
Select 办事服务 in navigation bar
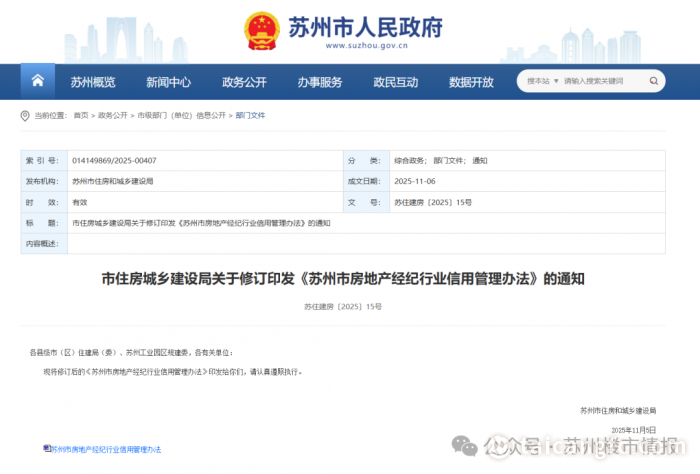click(x=320, y=82)
